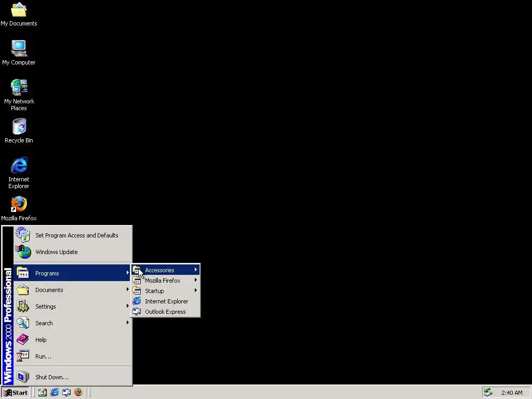The image size is (532, 399).
Task: Open the Search menu entry
Action: 73,323
